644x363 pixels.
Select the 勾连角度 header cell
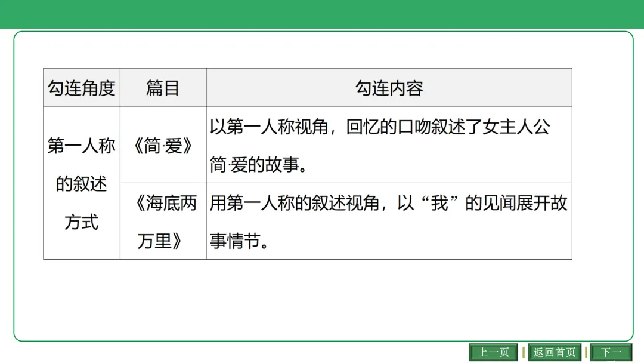click(x=82, y=88)
